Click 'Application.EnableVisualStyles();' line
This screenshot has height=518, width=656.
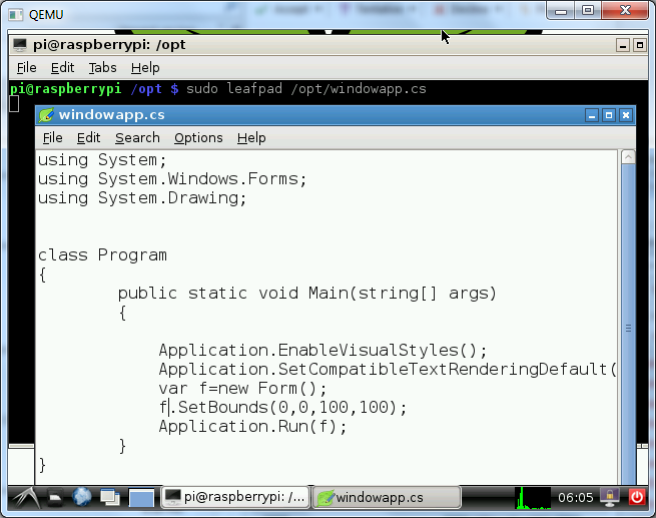[323, 350]
